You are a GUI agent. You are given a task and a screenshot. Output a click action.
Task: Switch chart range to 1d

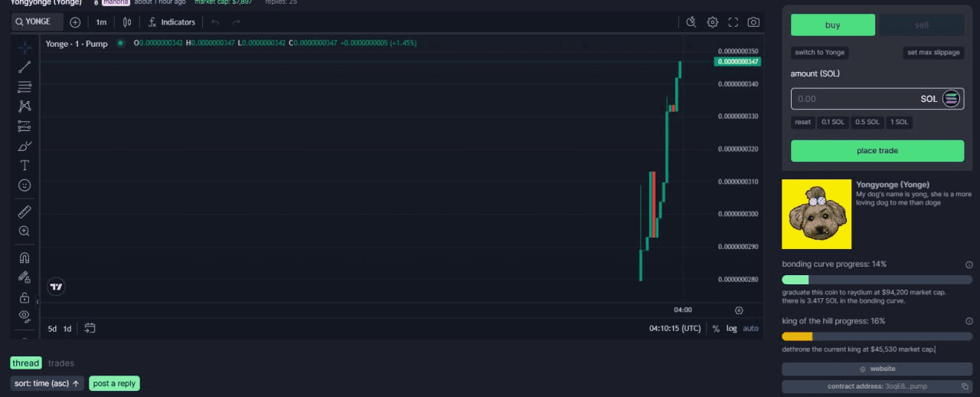coord(67,329)
